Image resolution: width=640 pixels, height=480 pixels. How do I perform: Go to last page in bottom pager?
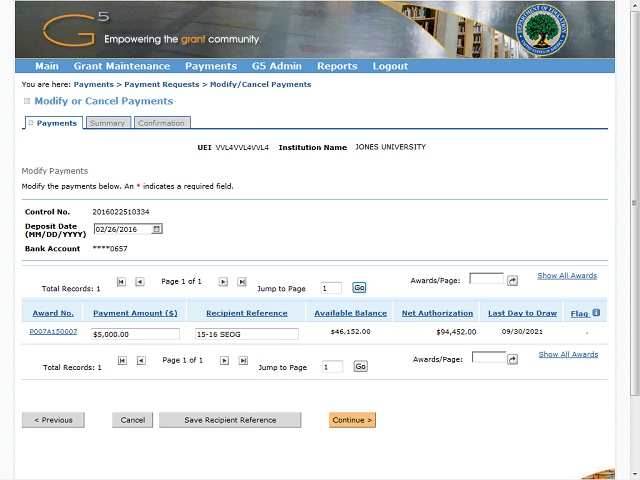click(243, 360)
